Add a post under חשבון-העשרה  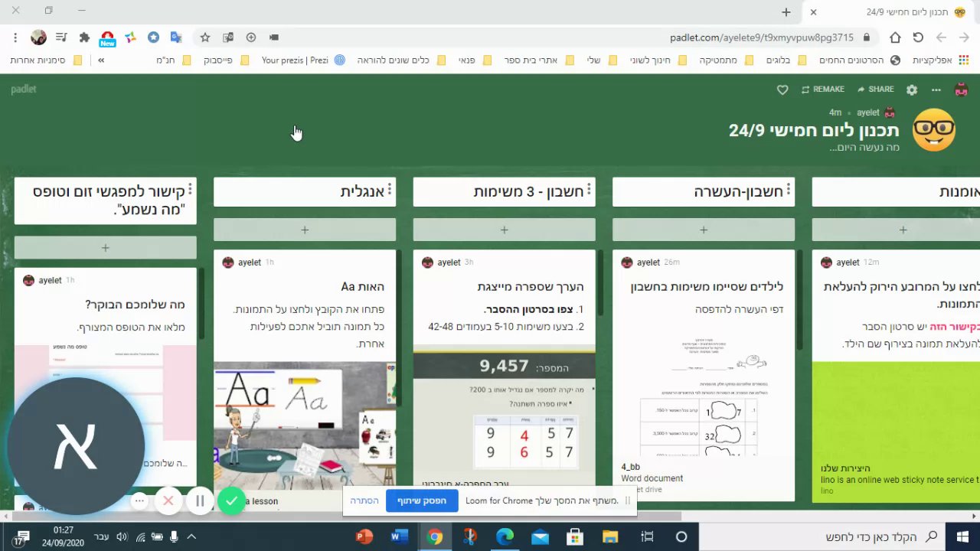coord(704,230)
